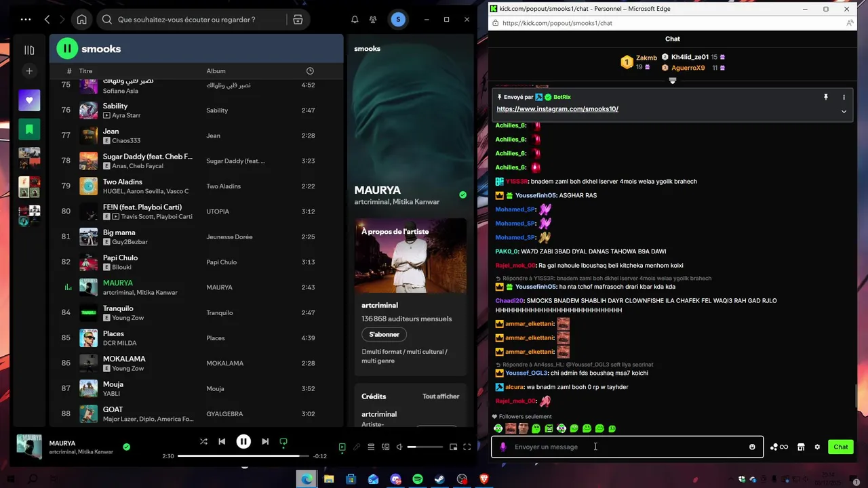
Task: Open the Liked Songs playlist
Action: tap(29, 100)
